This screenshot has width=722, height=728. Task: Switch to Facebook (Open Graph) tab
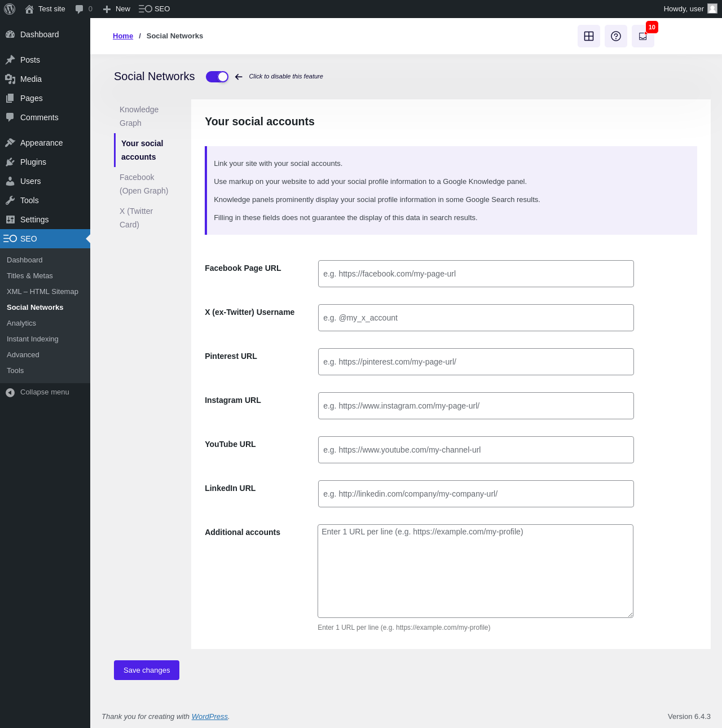tap(144, 184)
